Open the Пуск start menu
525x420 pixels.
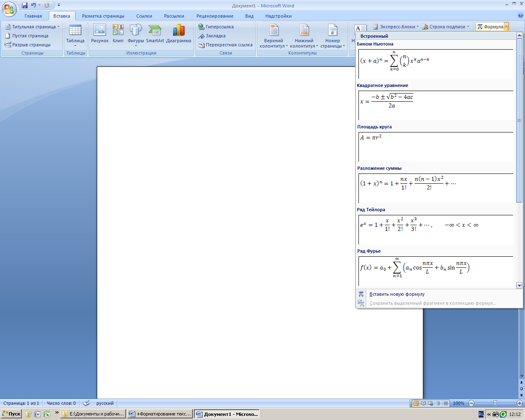point(11,414)
